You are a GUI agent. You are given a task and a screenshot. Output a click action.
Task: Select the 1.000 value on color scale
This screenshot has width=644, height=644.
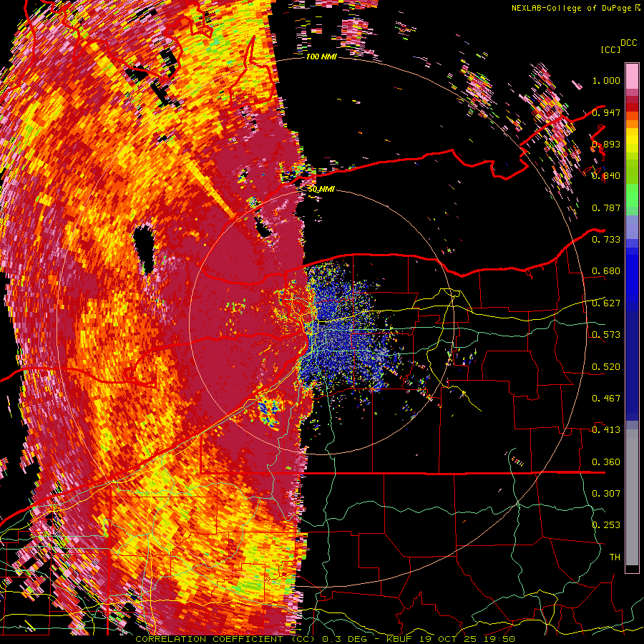coord(606,80)
